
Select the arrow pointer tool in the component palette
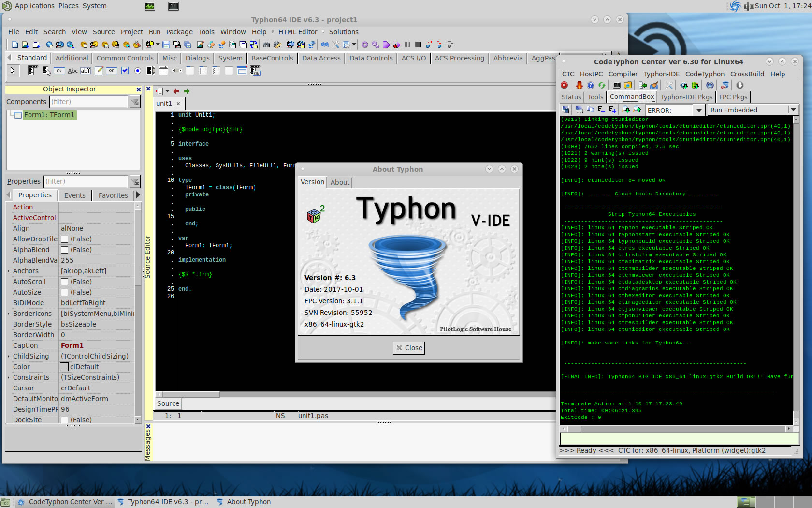tap(13, 71)
